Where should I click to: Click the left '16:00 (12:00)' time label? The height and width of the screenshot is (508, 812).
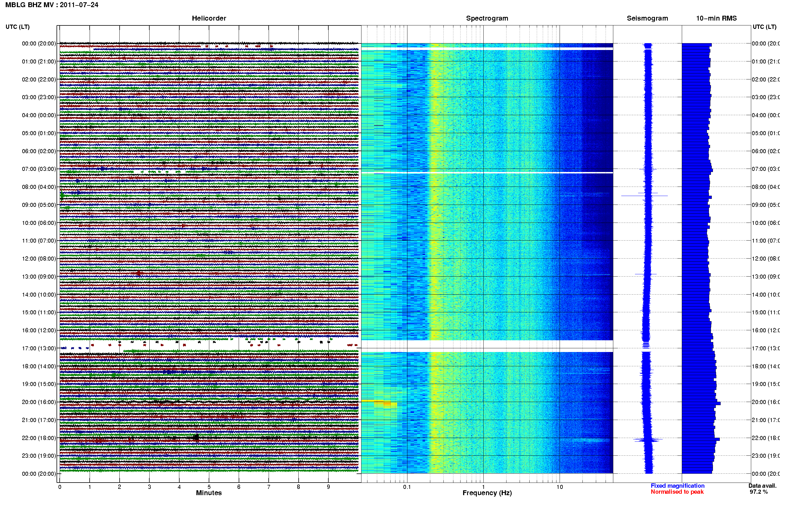click(x=39, y=330)
